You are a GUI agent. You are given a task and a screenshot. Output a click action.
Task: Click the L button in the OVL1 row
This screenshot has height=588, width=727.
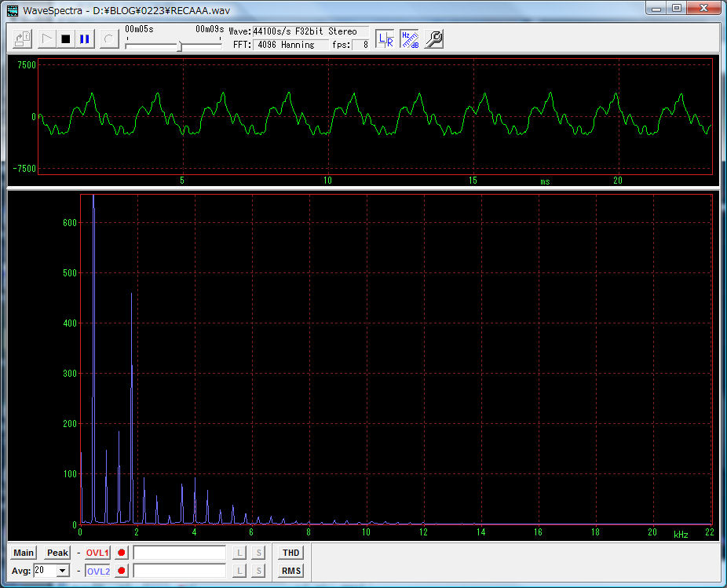[239, 553]
